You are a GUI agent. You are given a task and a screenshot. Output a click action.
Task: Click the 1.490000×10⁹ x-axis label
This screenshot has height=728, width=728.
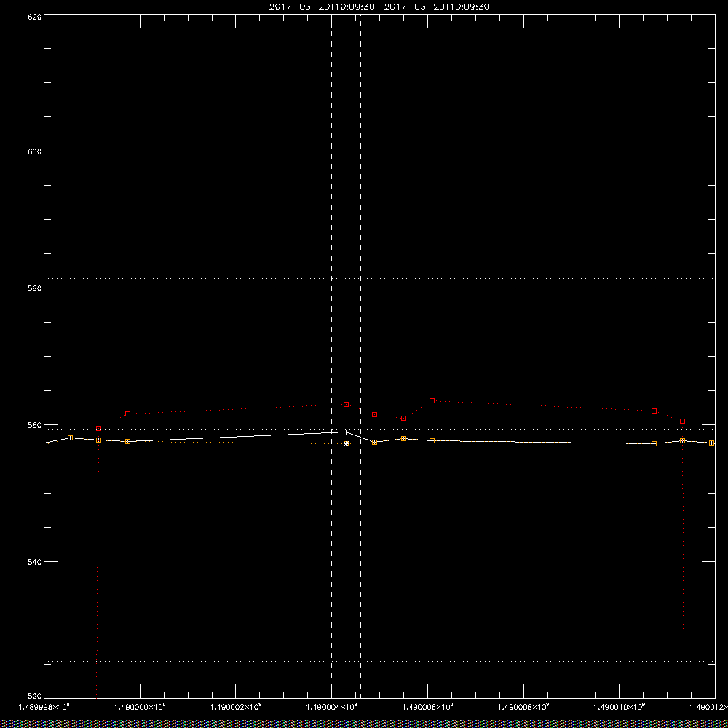140,707
